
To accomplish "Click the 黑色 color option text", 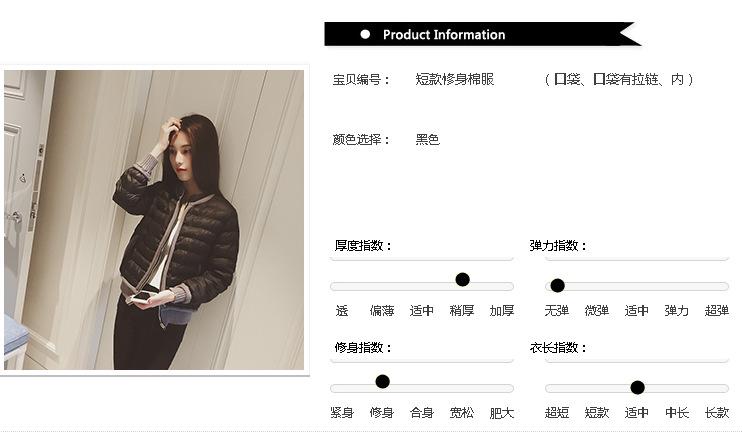I will (428, 139).
